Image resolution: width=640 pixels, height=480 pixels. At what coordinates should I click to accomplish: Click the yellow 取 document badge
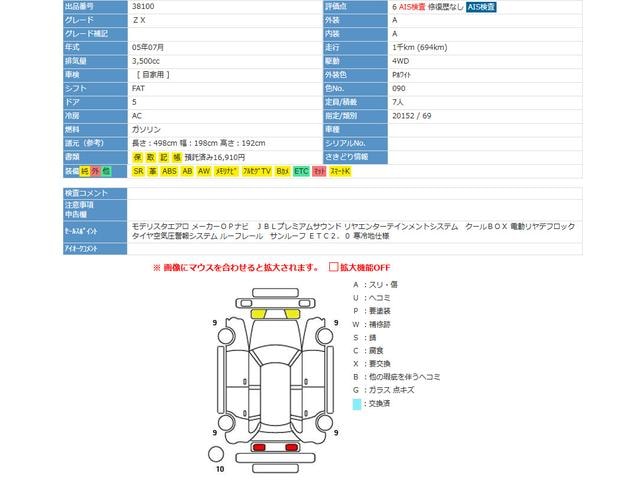151,157
